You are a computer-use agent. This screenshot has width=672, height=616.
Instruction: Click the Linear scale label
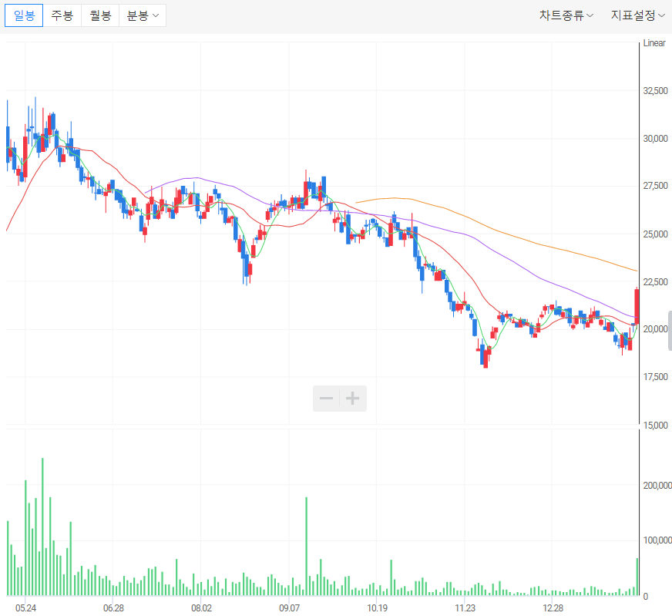click(x=654, y=43)
